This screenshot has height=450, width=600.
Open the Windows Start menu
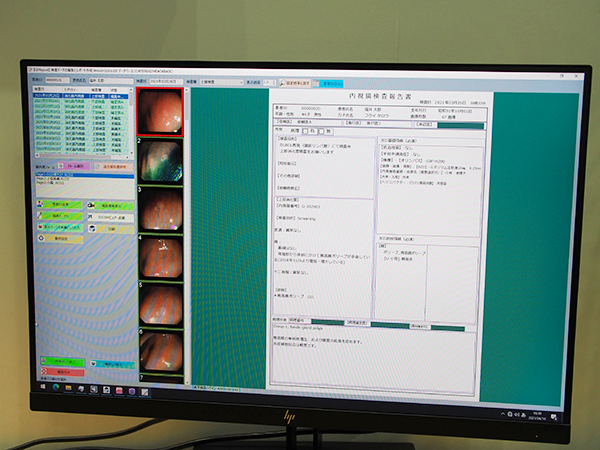(41, 388)
